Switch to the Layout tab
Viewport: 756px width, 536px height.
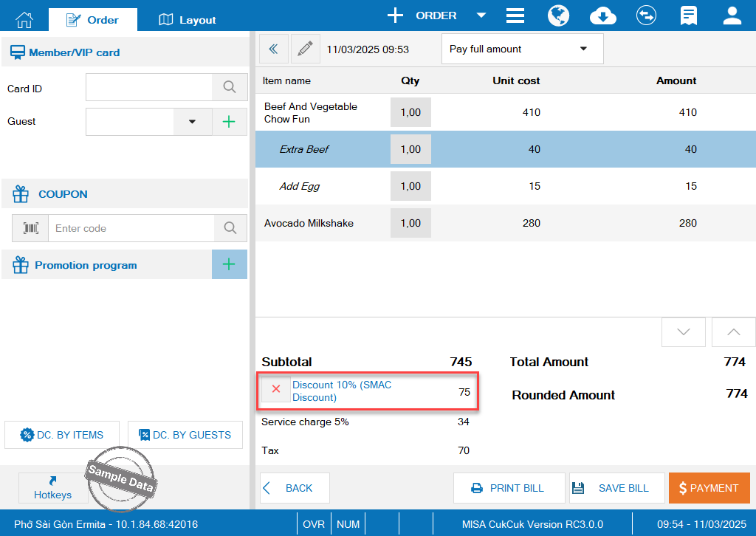188,20
